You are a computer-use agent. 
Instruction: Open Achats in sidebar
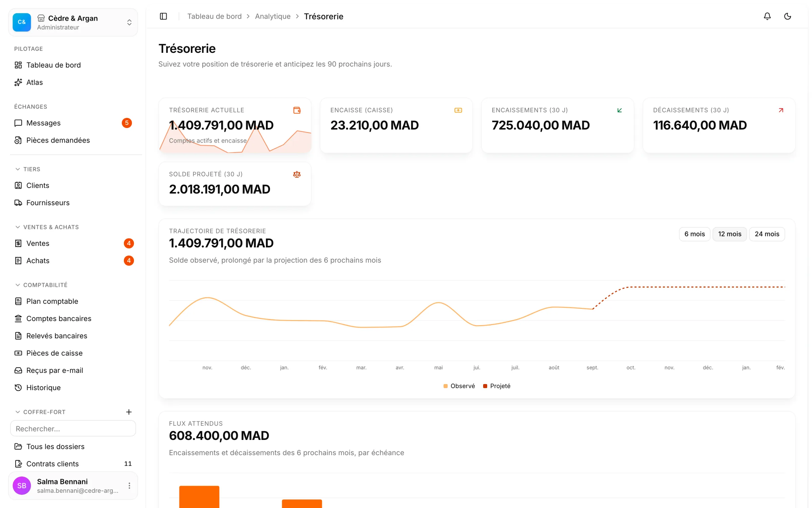pyautogui.click(x=73, y=260)
